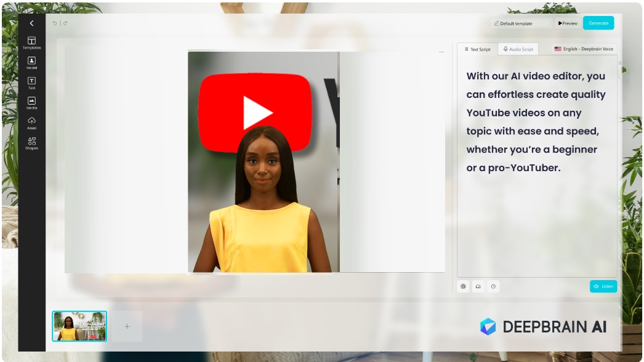Preview the video
Image resolution: width=644 pixels, height=362 pixels.
[x=568, y=23]
